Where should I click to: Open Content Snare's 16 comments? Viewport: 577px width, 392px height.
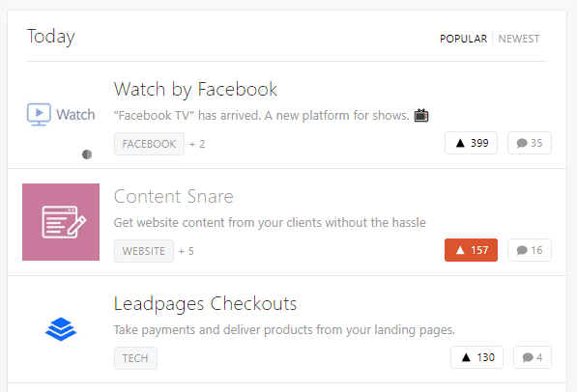pos(530,250)
